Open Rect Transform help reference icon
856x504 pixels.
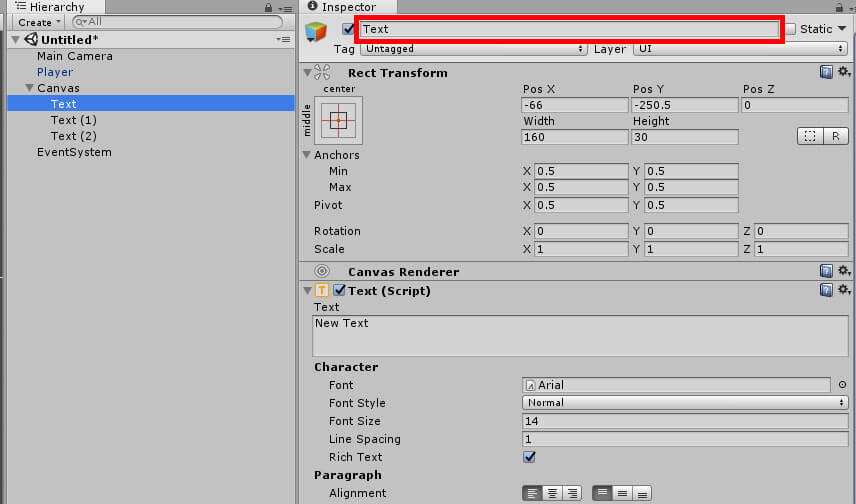click(826, 72)
